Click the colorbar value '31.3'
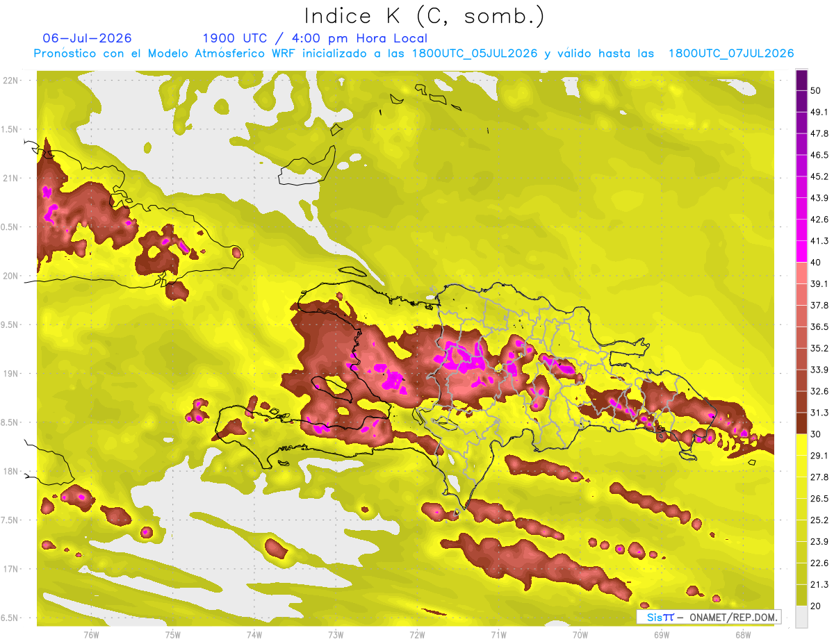The width and height of the screenshot is (834, 644). 819,413
